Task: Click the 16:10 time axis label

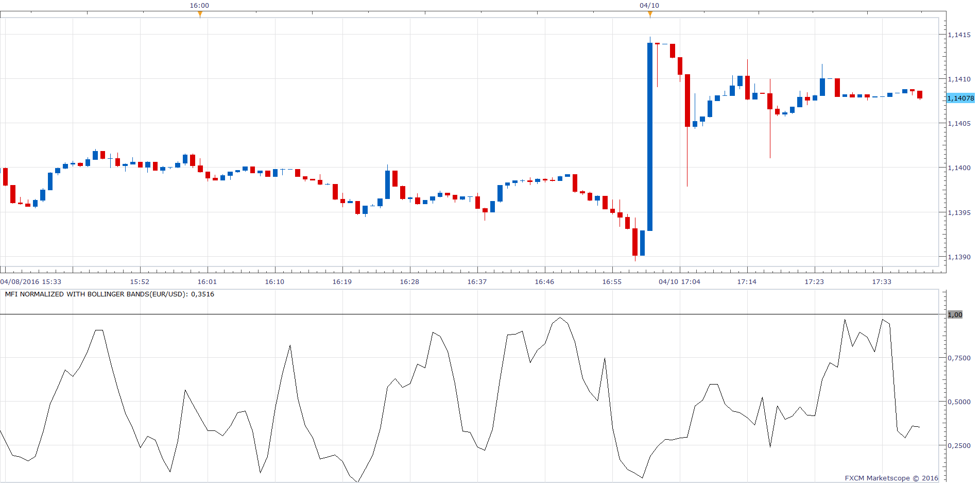Action: (274, 282)
